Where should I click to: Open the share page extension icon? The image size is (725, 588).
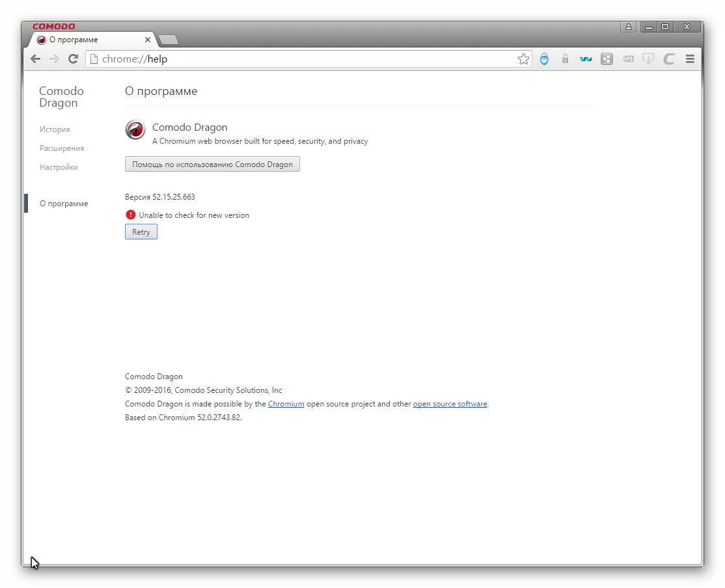click(x=607, y=59)
